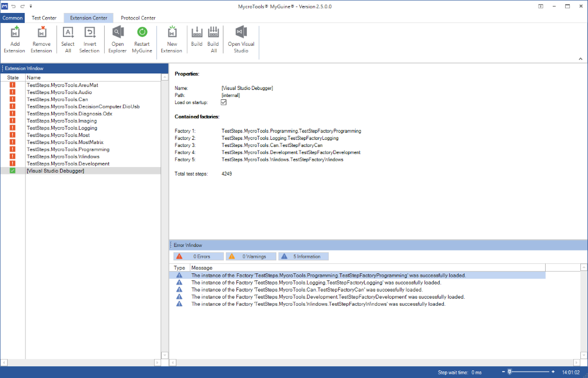Toggle the 5 Information filter
This screenshot has height=378, width=588.
click(303, 256)
